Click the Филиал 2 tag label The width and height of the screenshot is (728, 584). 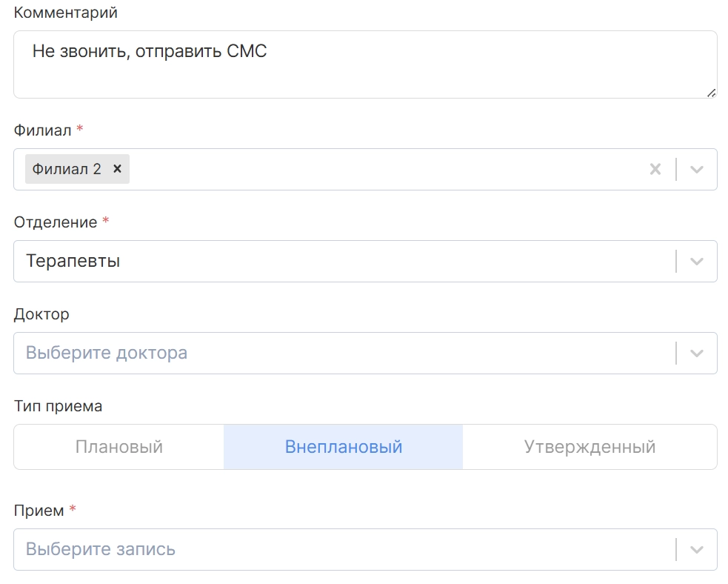67,169
